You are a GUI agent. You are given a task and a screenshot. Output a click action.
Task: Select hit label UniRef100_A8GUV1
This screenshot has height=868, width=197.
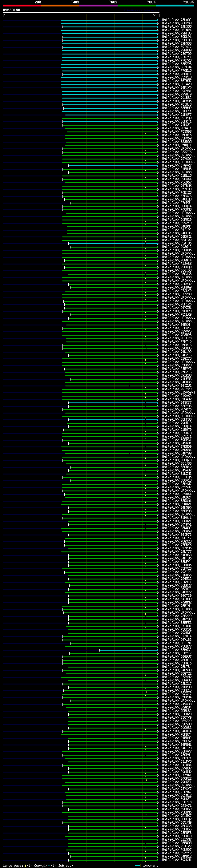coord(176,521)
